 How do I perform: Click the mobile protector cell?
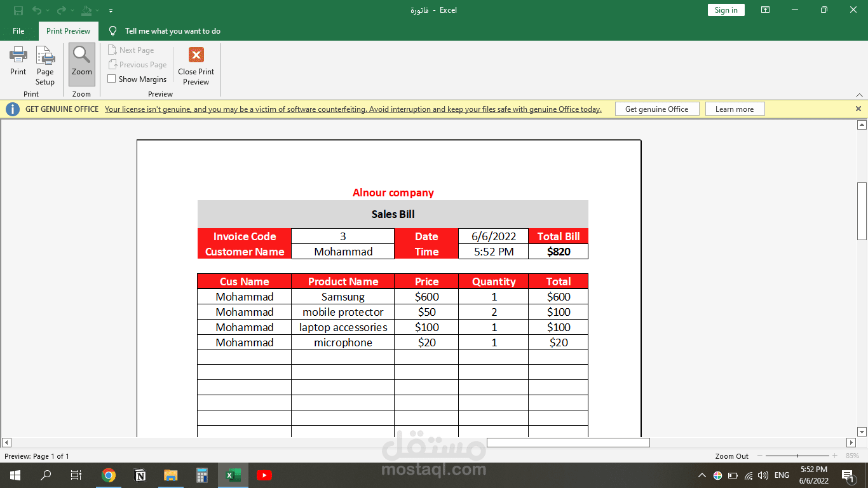tap(343, 312)
